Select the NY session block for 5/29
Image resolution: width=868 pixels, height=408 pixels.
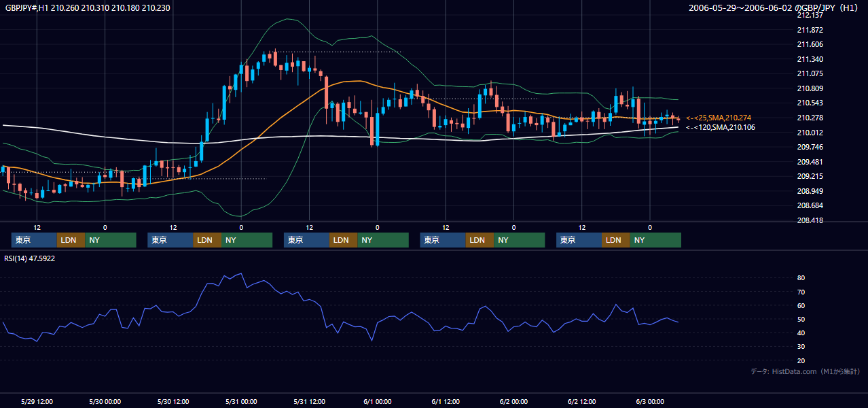pyautogui.click(x=111, y=240)
